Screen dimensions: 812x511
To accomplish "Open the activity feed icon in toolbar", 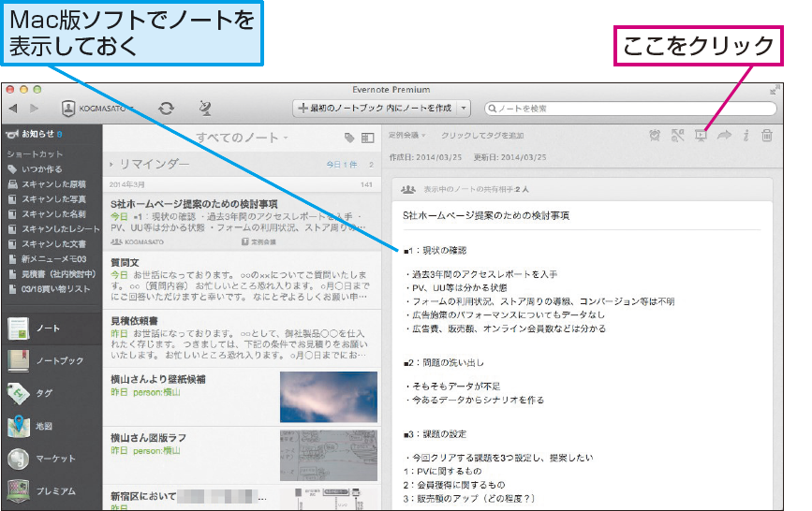I will (205, 109).
